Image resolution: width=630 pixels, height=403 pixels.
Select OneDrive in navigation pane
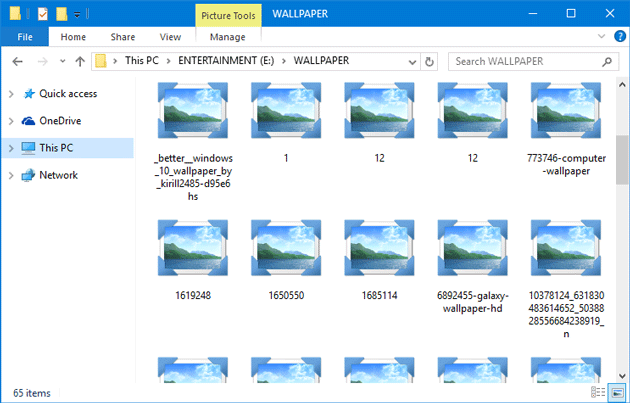[60, 121]
